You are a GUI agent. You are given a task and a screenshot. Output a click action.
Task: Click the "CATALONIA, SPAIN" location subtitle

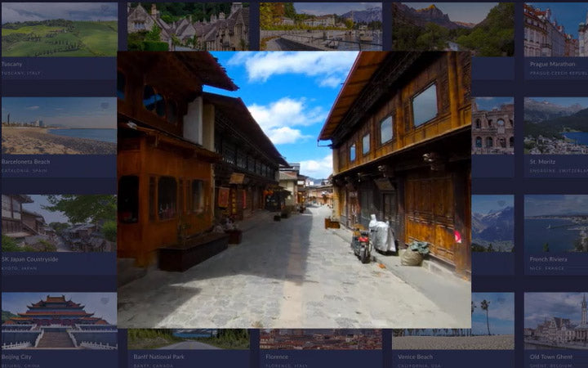click(x=24, y=170)
